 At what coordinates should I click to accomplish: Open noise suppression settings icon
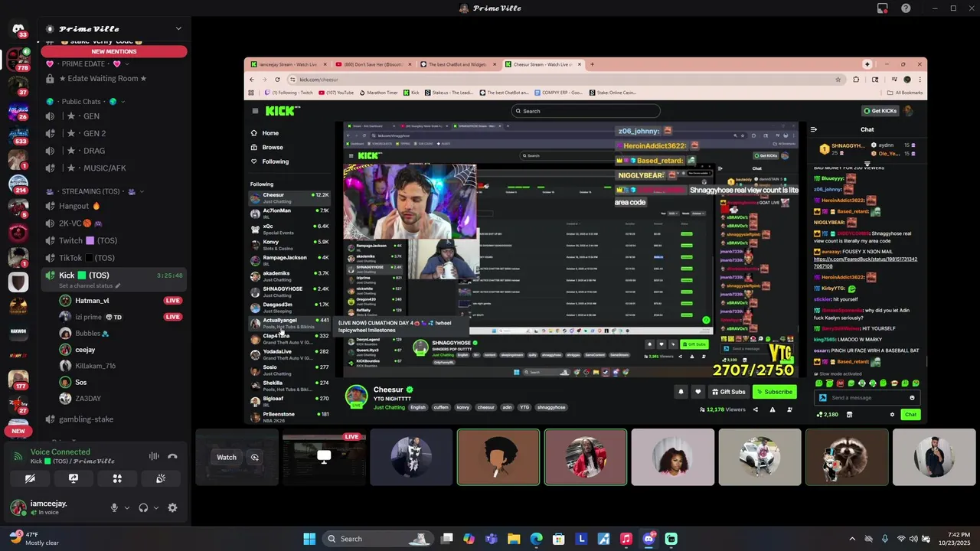pyautogui.click(x=154, y=457)
